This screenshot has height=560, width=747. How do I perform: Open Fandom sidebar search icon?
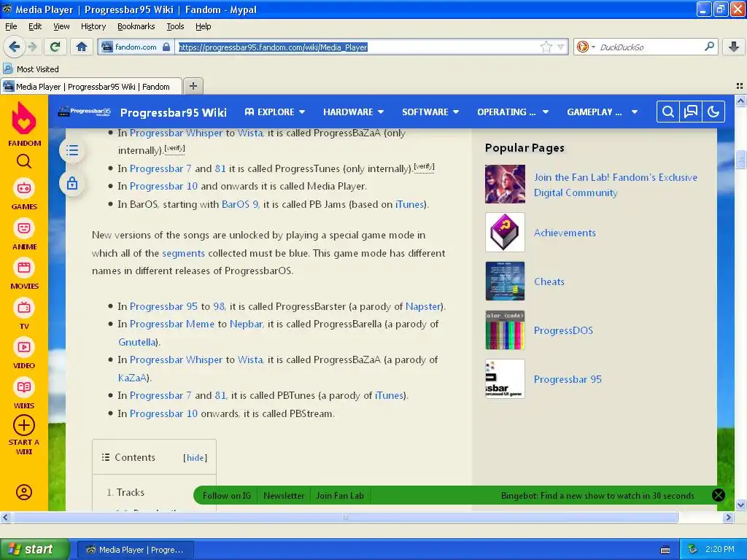pos(24,161)
